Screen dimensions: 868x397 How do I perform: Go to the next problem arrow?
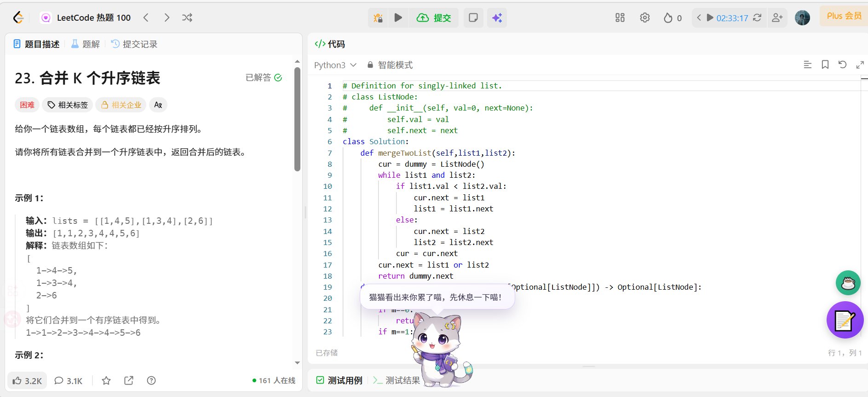(x=167, y=18)
